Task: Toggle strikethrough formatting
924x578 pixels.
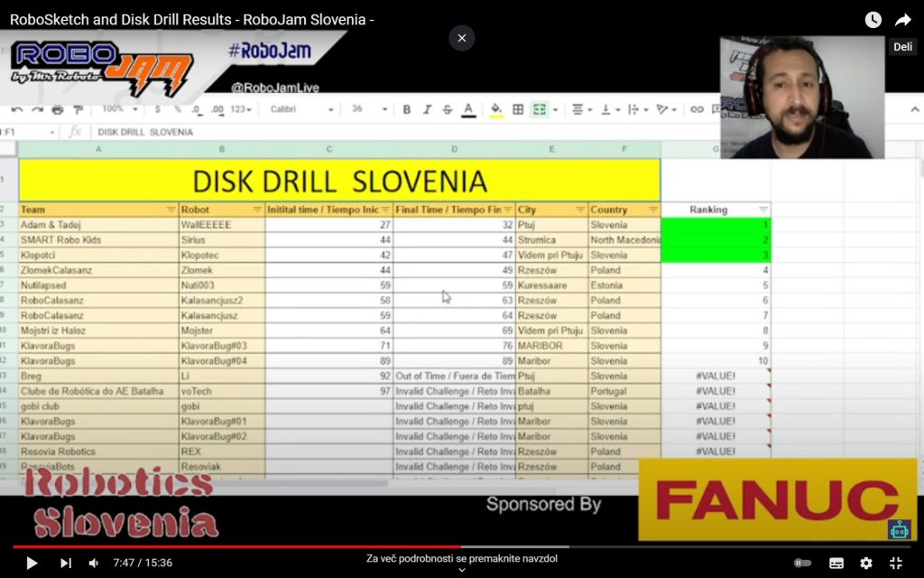Action: pyautogui.click(x=448, y=109)
